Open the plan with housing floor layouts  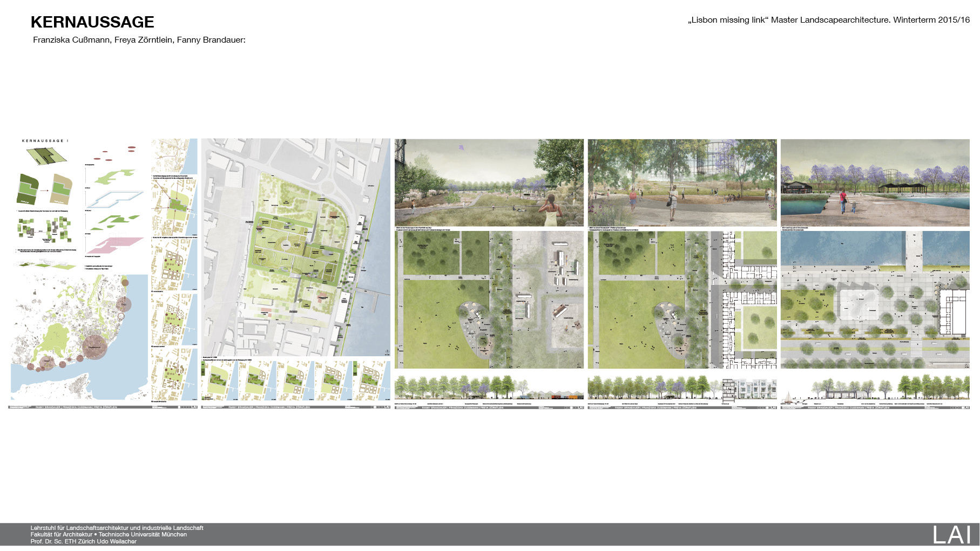tap(682, 300)
